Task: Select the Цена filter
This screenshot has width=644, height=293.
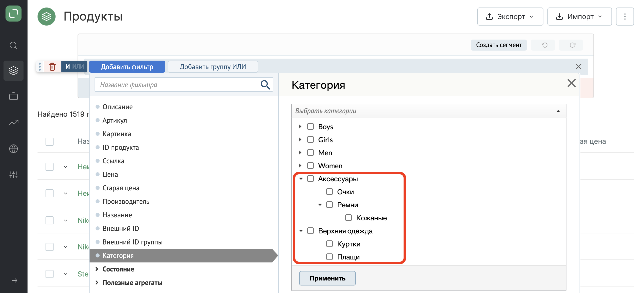Action: coord(110,175)
